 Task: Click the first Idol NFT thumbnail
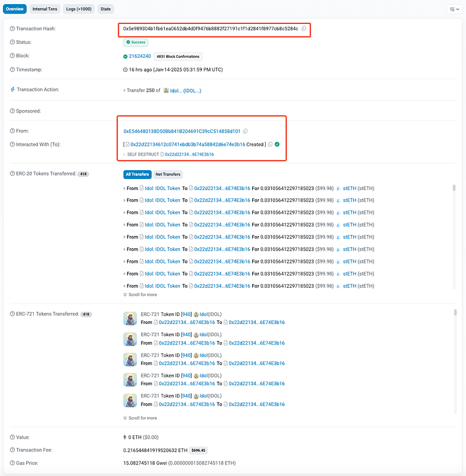(130, 318)
